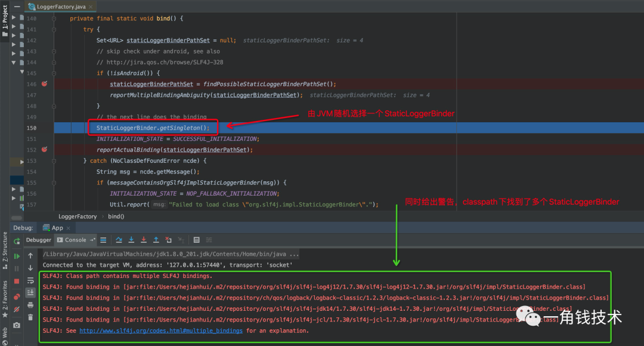The height and width of the screenshot is (346, 644).
Task: Click the http://jira.qos.ch/browse/SLF4J-328 comment
Action: click(x=160, y=63)
